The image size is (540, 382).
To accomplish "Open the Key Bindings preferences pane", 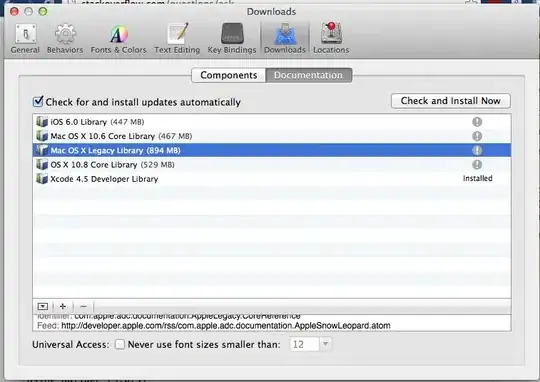I will click(232, 38).
